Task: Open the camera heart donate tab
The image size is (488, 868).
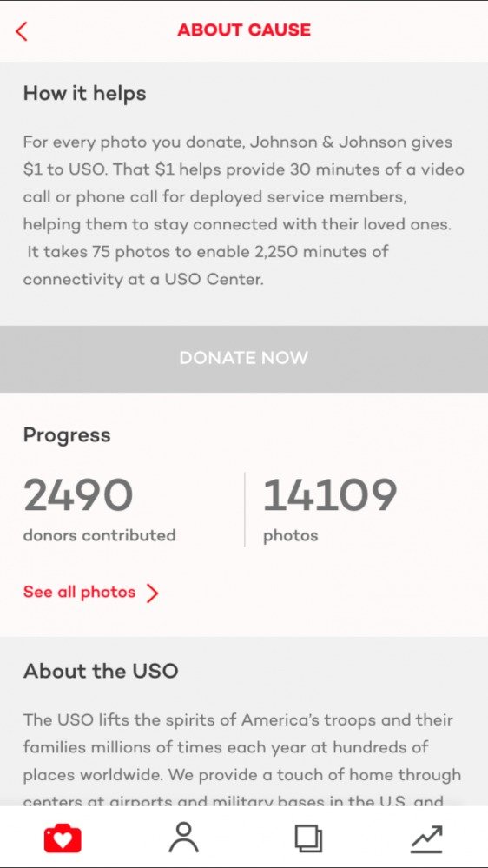Action: click(63, 838)
